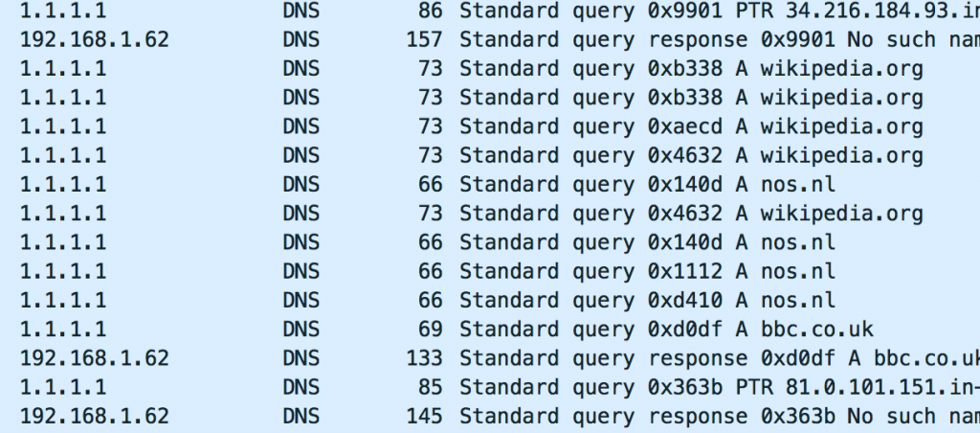Click the DNS protocol cell in the 0x1112 row
The image size is (980, 433).
click(x=301, y=271)
